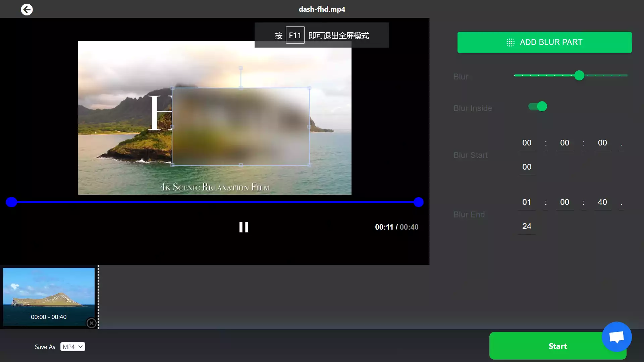Click the 00:00 - 00:40 video thumbnail
This screenshot has height=362, width=644.
click(x=49, y=295)
